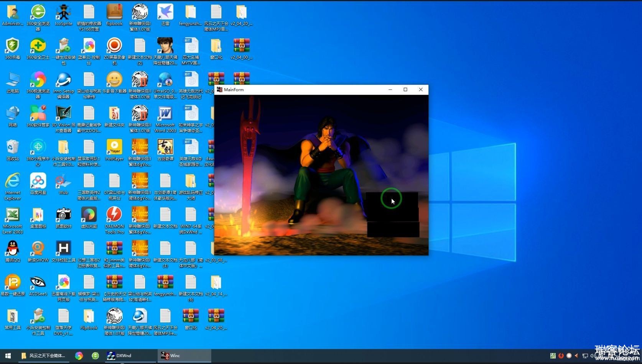Open UltraISO shortcut on desktop
The image size is (642, 364).
pos(165,85)
